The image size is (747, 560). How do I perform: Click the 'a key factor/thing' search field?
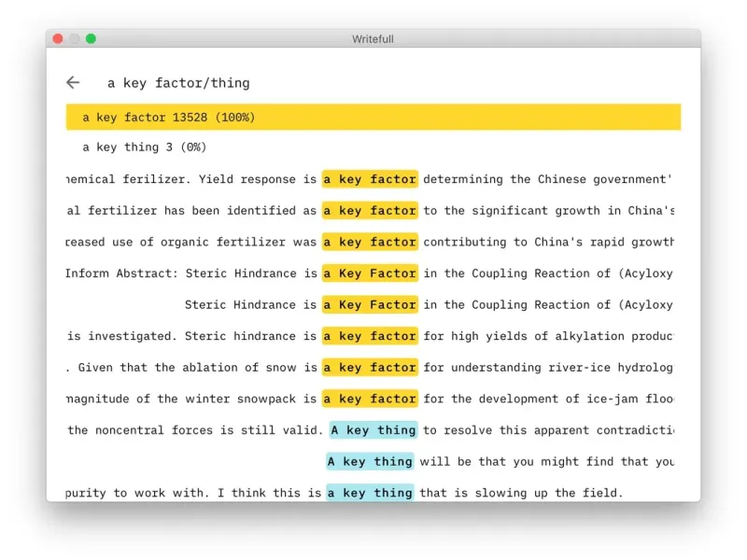tap(178, 83)
